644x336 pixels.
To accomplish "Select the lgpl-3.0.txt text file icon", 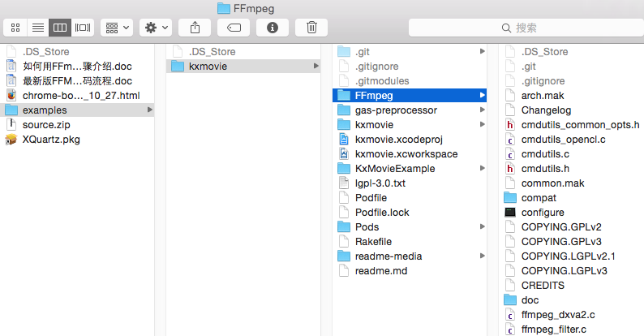I will pyautogui.click(x=344, y=183).
